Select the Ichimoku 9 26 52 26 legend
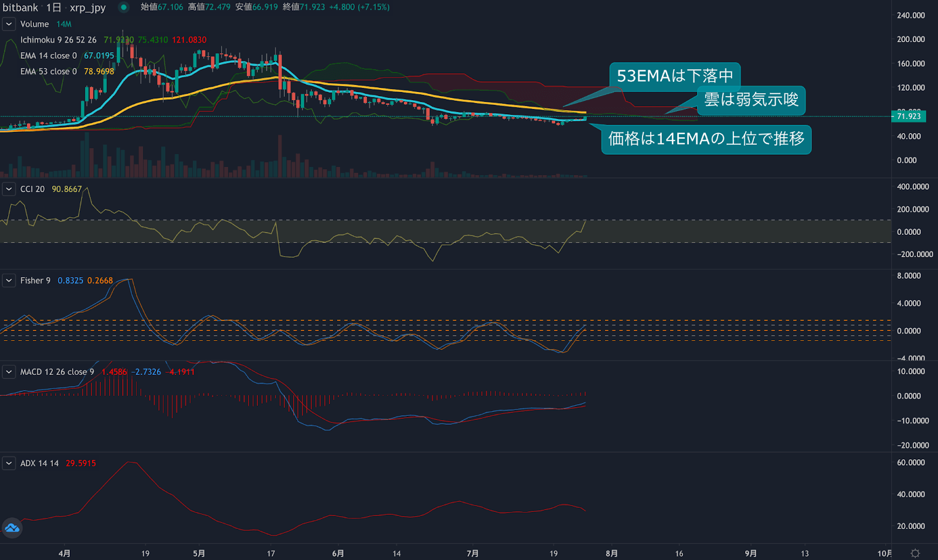Screen dimensions: 938x560 tap(59, 40)
